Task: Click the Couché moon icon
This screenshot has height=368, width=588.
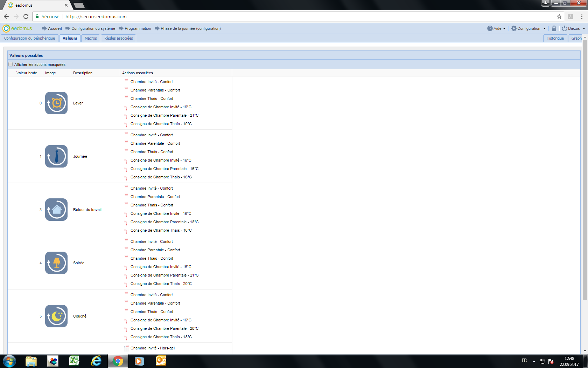Action: tap(56, 316)
